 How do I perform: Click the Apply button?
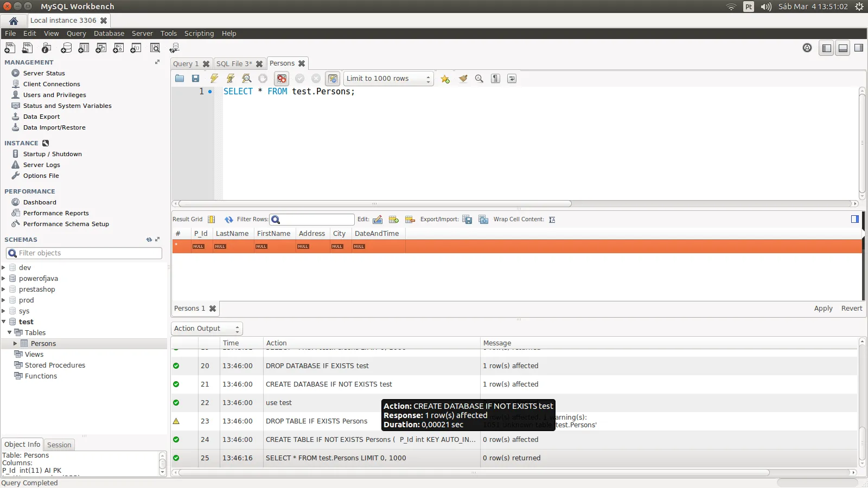(822, 309)
